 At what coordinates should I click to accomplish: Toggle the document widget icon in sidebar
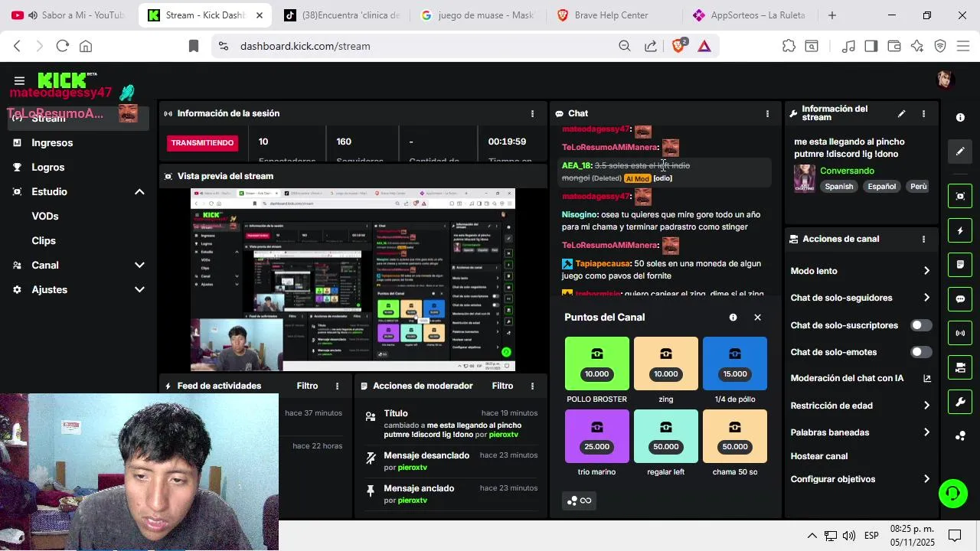tap(960, 265)
